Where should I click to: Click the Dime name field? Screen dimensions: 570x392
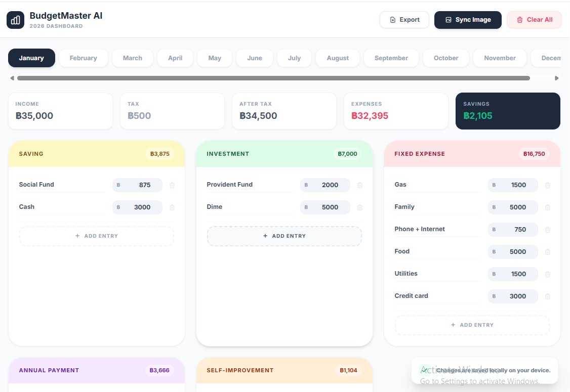click(250, 207)
